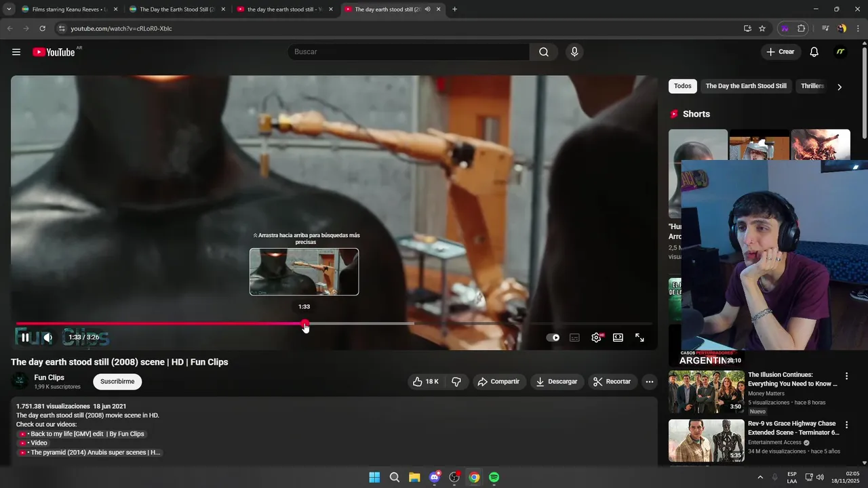This screenshot has width=868, height=488.
Task: Open the tab search dropdown arrow
Action: tap(9, 9)
